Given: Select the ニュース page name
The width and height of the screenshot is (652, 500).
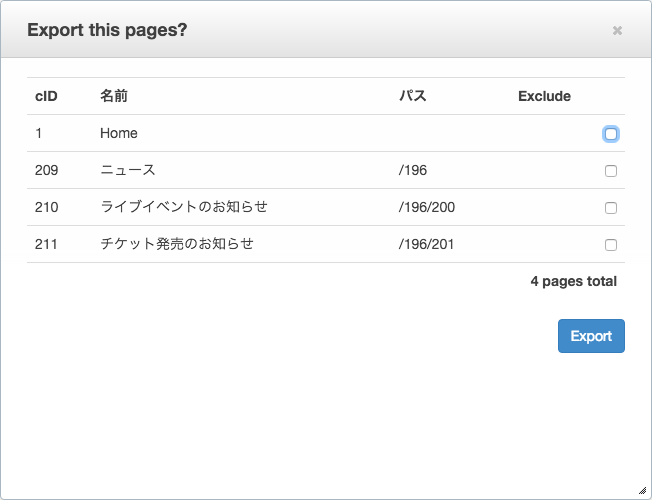Looking at the screenshot, I should (x=128, y=170).
